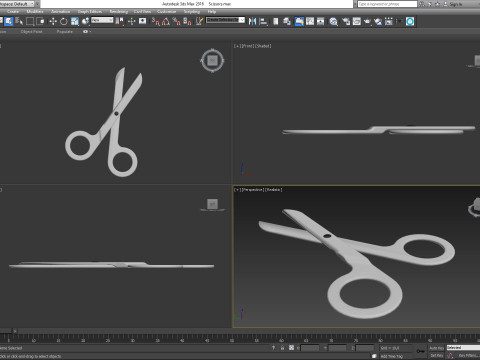The image size is (480, 360).
Task: Open the Rendering menu
Action: [119, 12]
